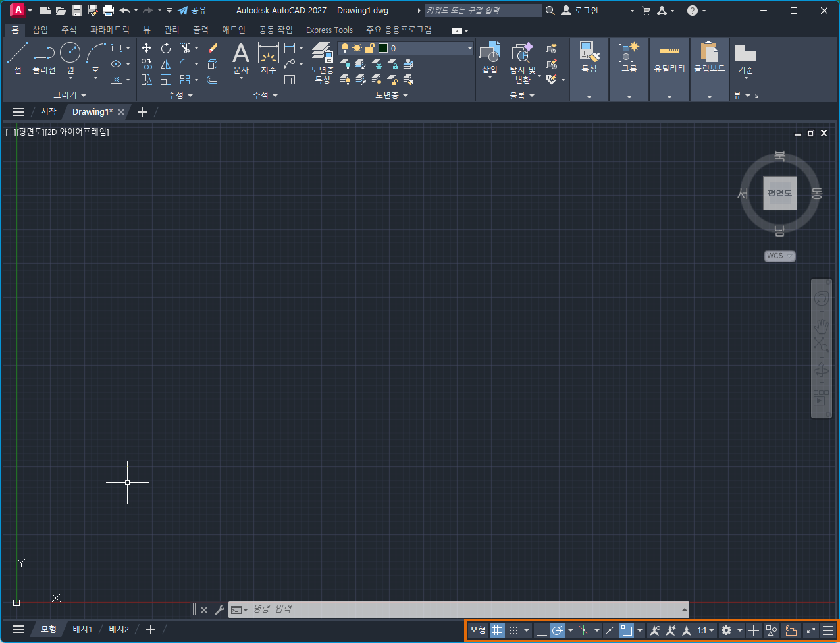This screenshot has width=840, height=643.
Task: Open the Express Tools tab
Action: coord(329,30)
